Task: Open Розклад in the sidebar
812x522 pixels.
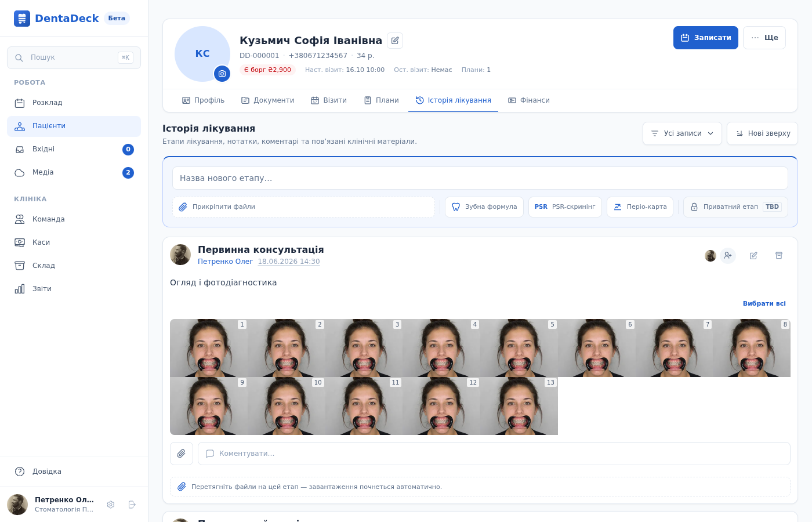Action: click(74, 103)
